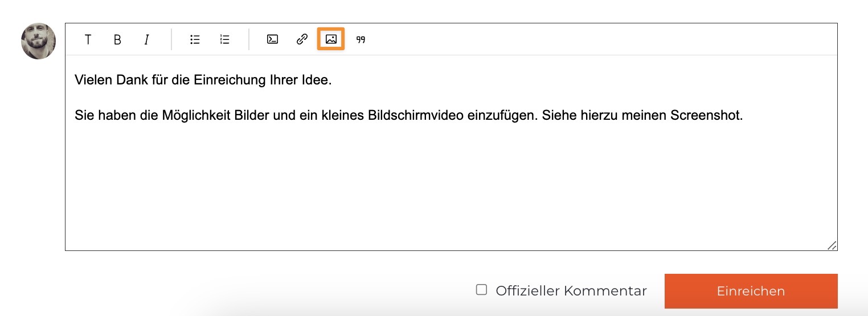Insert a numbered list
This screenshot has width=868, height=316.
(224, 39)
